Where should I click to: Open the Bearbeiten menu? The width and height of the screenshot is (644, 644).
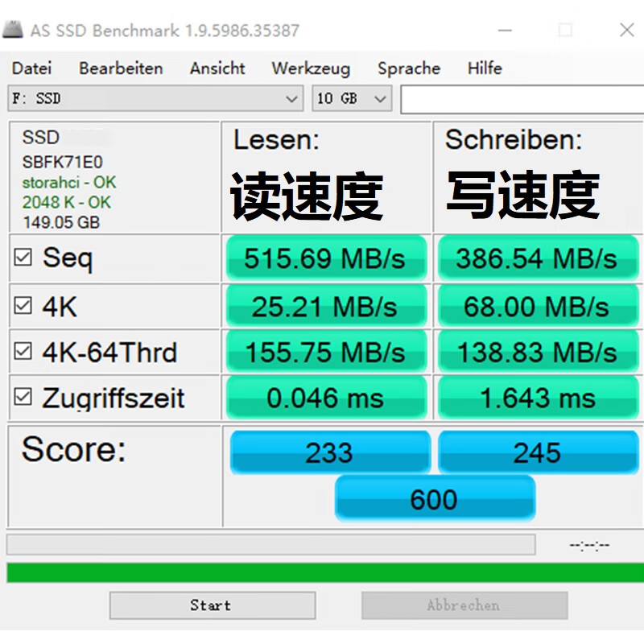121,68
